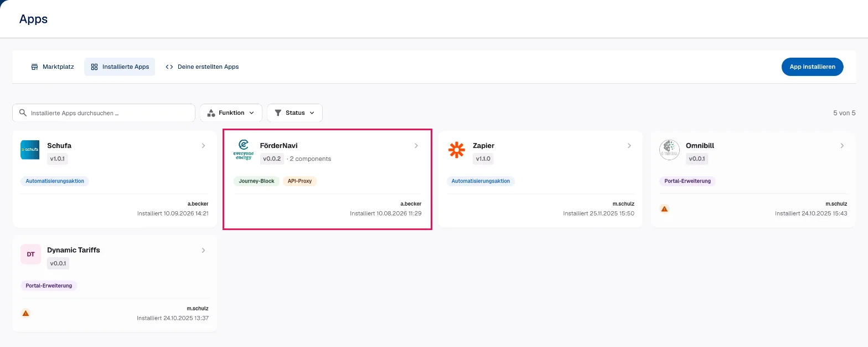The height and width of the screenshot is (347, 868).
Task: Click the Automatisierungsaktion tag on Schufa card
Action: point(55,181)
